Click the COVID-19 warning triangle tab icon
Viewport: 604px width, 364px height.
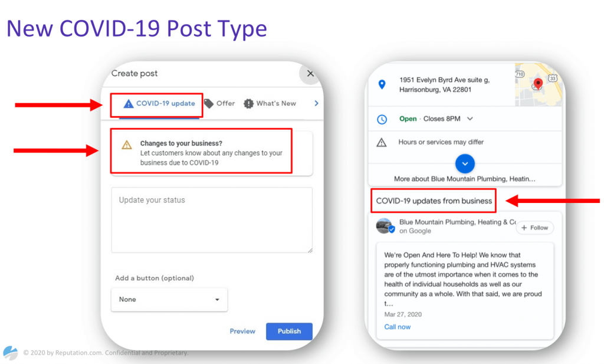pyautogui.click(x=128, y=104)
